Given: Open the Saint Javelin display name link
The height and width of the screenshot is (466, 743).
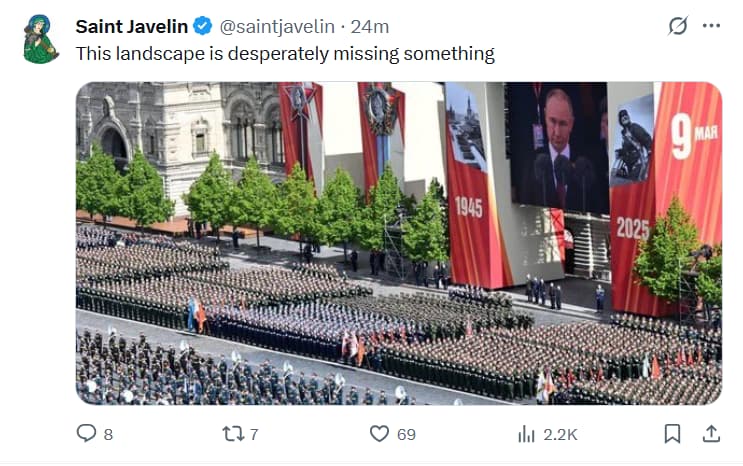Looking at the screenshot, I should tap(132, 27).
